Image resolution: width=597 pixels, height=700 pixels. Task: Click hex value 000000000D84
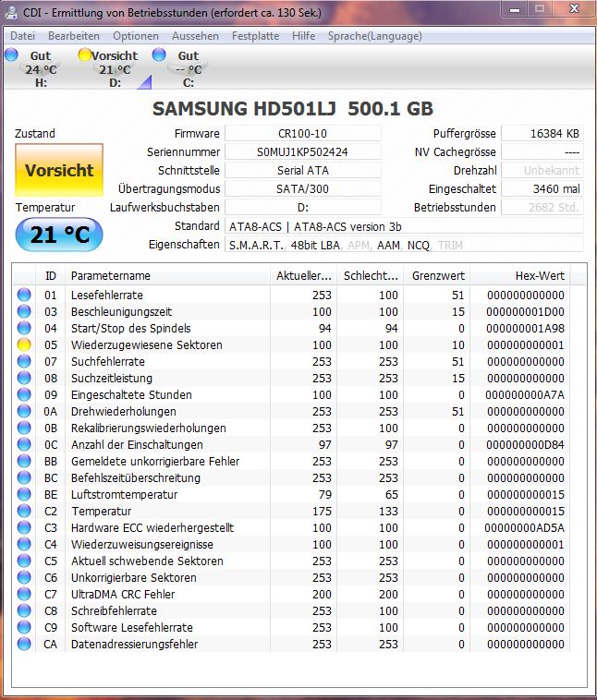coord(526,444)
